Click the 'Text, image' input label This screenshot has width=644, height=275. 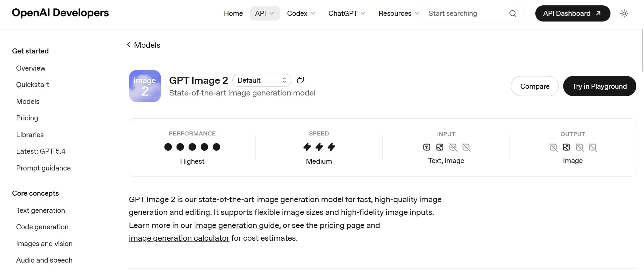(x=446, y=161)
